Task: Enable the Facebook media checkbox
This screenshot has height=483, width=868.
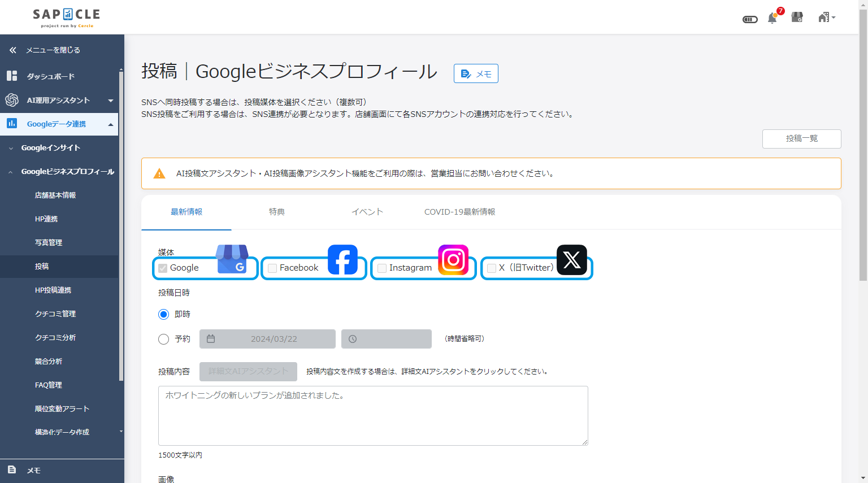Action: click(272, 268)
